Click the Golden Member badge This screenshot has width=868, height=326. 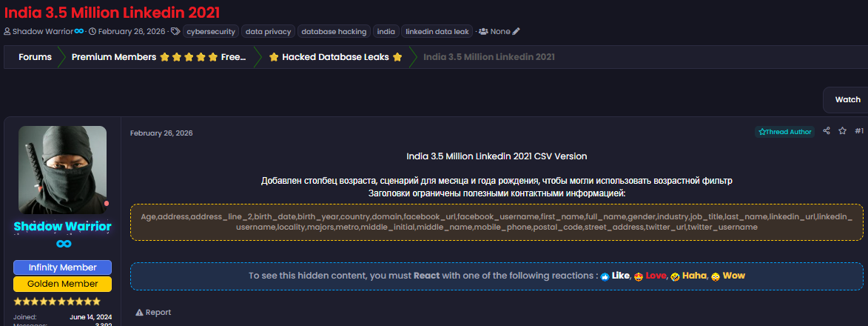pos(63,285)
